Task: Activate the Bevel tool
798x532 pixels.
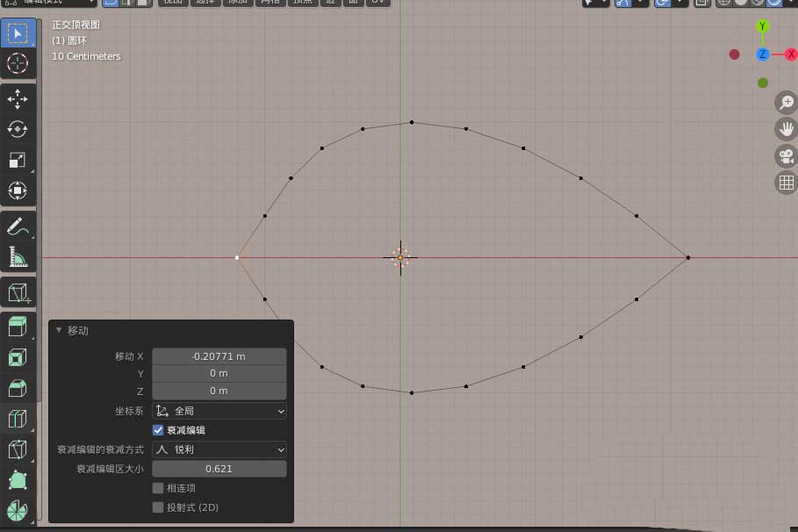Action: pyautogui.click(x=18, y=388)
